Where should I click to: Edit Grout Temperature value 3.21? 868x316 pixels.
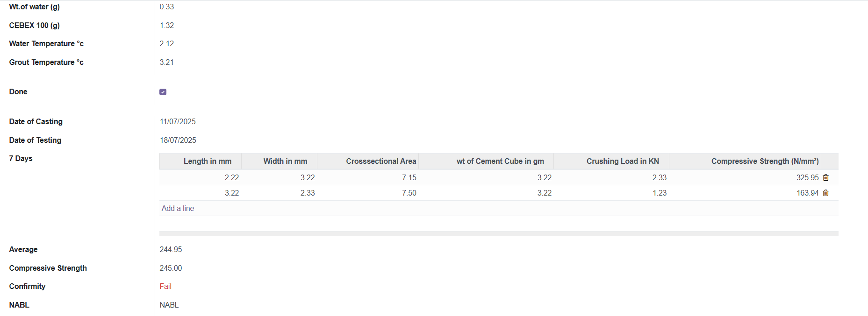click(167, 62)
